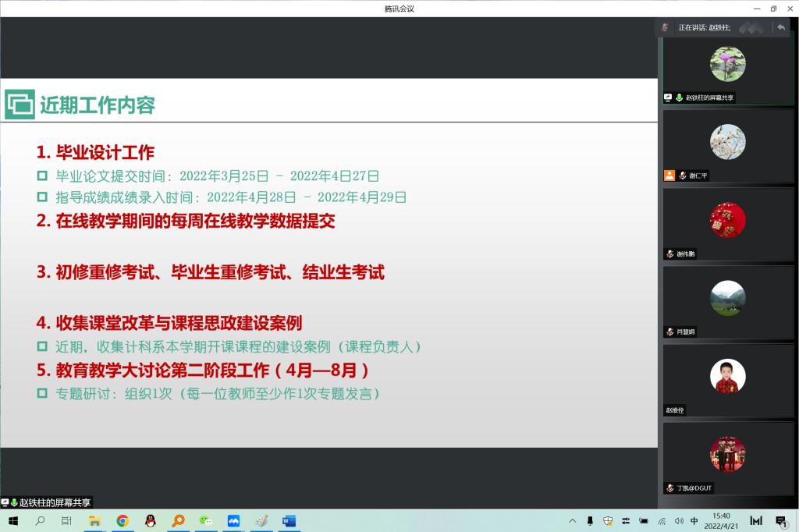Open the notification center with one alert

point(781,521)
